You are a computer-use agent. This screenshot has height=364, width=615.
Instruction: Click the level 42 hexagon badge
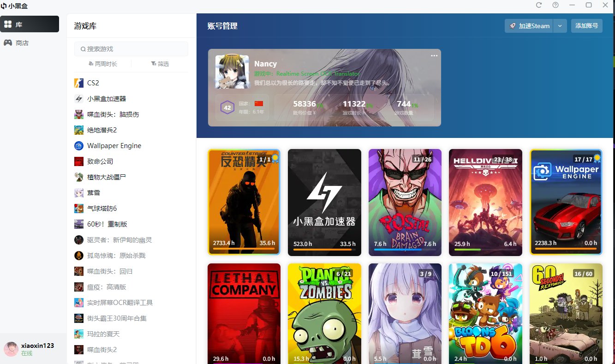tap(227, 108)
